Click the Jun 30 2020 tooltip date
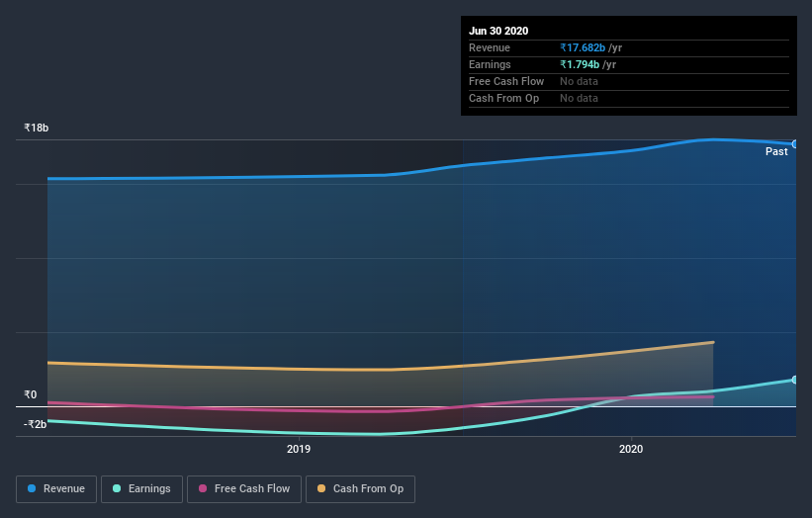The width and height of the screenshot is (812, 518). (x=498, y=31)
